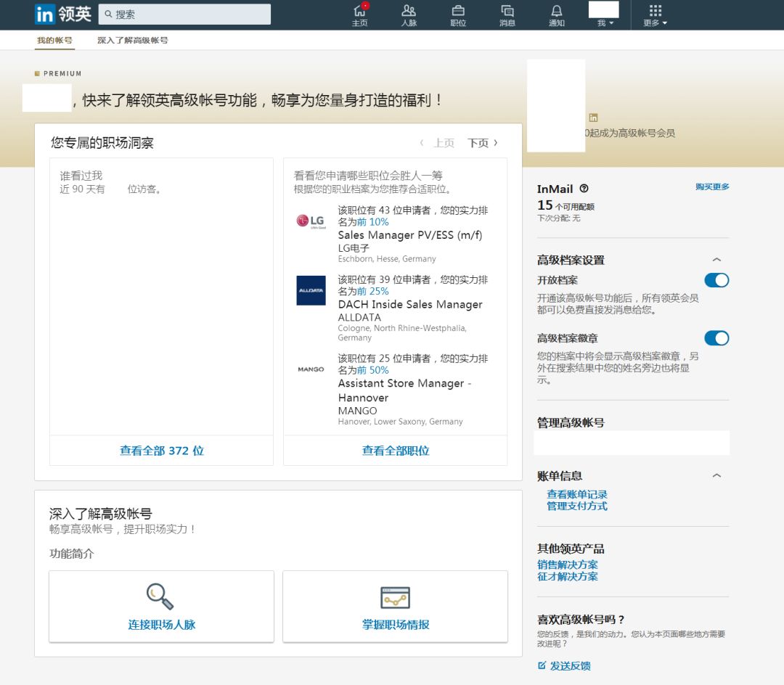784x685 pixels.
Task: Click the magnifier icon on 连接职场人脉
Action: pos(160,596)
